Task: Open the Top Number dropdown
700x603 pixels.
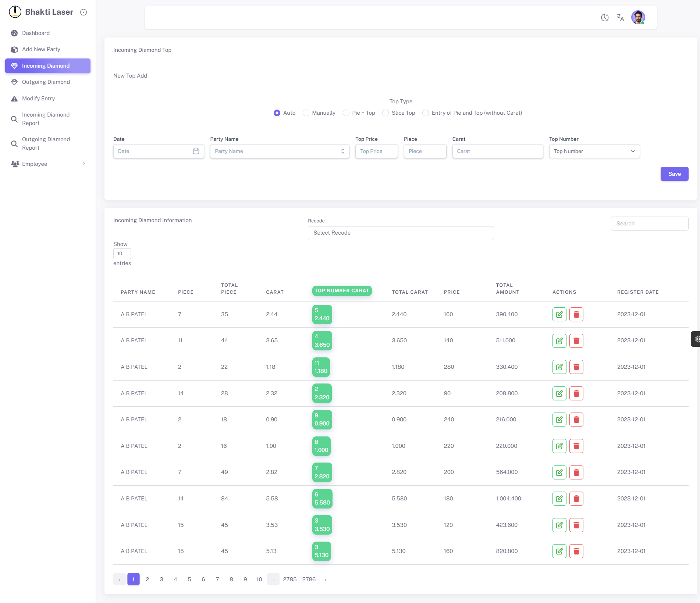Action: point(594,151)
